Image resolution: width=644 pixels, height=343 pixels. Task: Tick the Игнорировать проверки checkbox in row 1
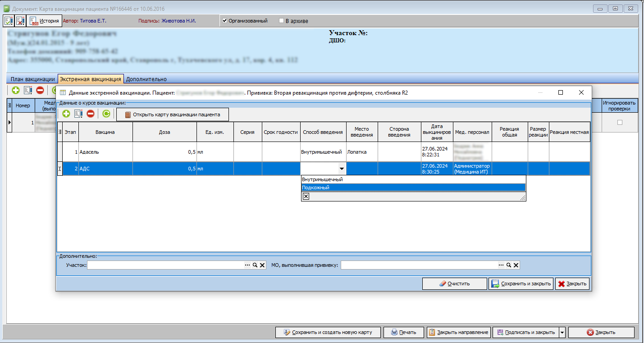click(x=620, y=122)
